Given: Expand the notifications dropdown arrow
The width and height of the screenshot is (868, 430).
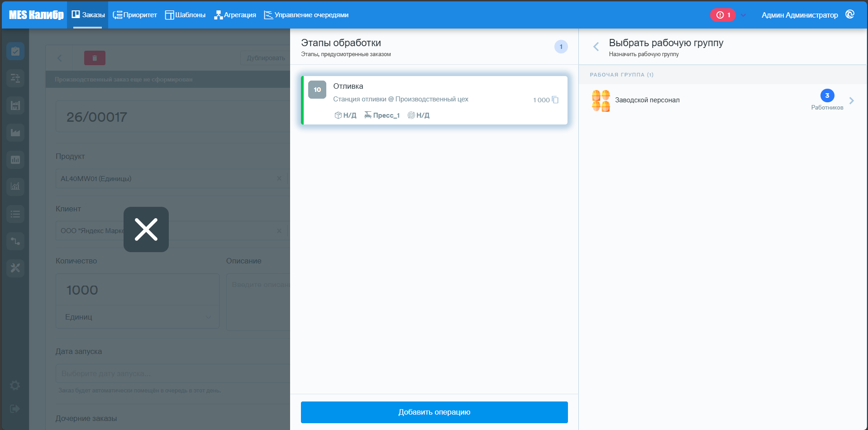Looking at the screenshot, I should [x=743, y=15].
